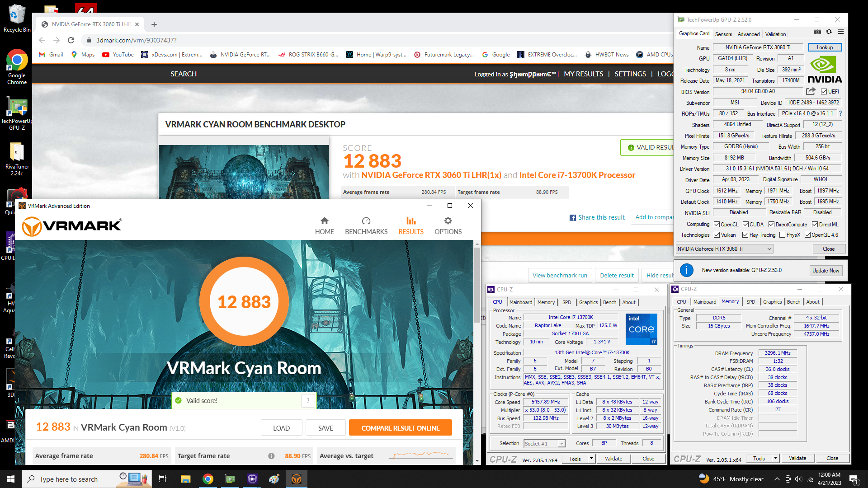The width and height of the screenshot is (868, 488).
Task: Toggle Ray Tracing checkbox
Action: [745, 235]
